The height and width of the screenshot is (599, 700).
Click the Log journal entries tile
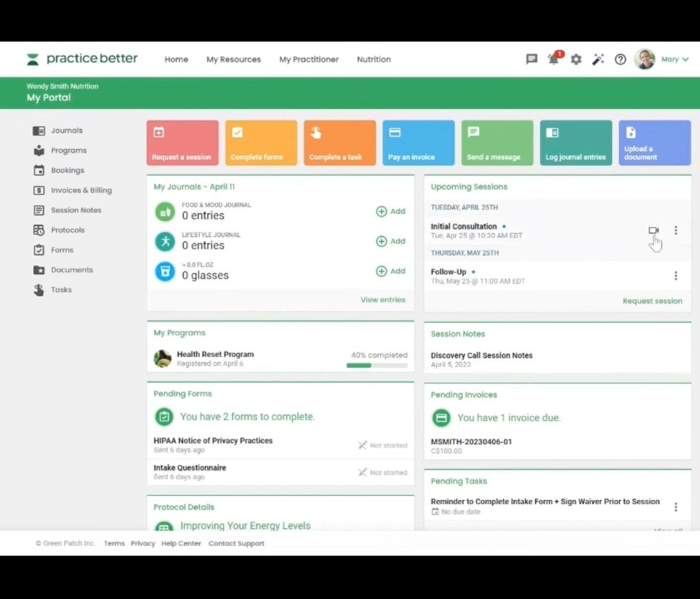(576, 143)
